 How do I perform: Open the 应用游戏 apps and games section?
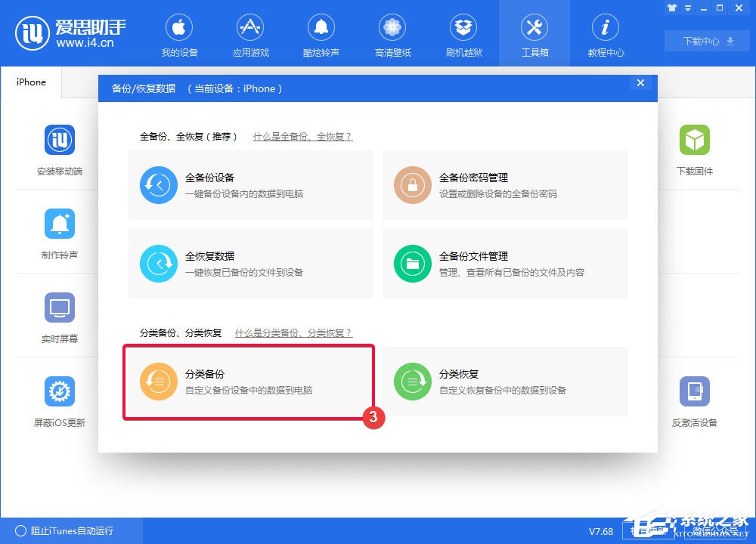click(x=250, y=33)
